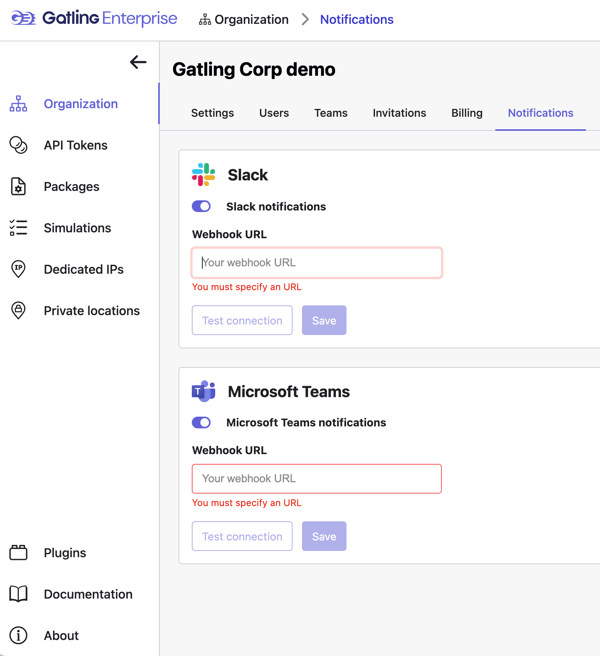
Task: Click the Microsoft Teams URL error message
Action: [x=246, y=503]
